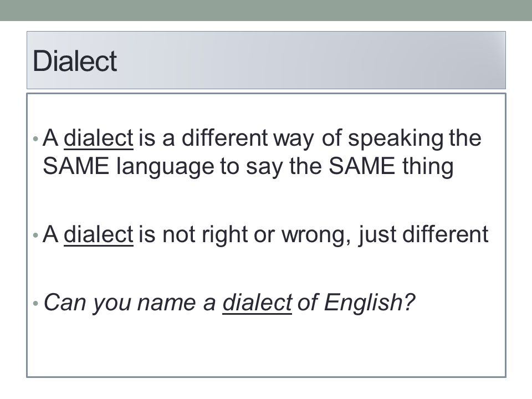Image resolution: width=532 pixels, height=399 pixels.
Task: Click empty area below the question bullet
Action: [x=266, y=346]
